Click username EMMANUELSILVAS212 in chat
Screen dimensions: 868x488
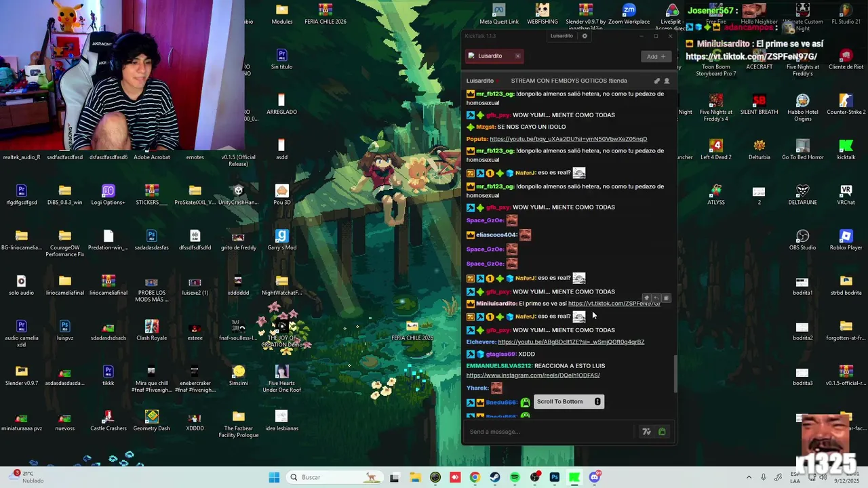point(499,366)
